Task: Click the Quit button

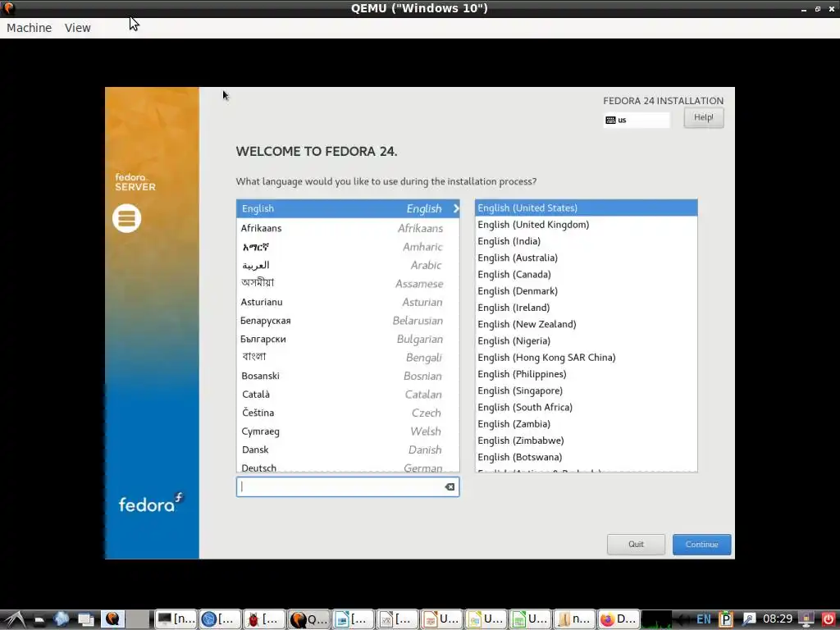Action: coord(636,545)
